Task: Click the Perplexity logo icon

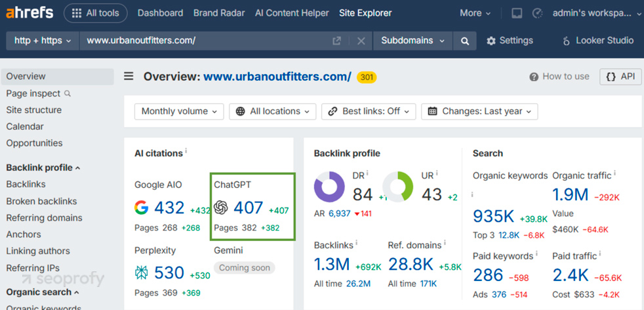Action: point(141,273)
